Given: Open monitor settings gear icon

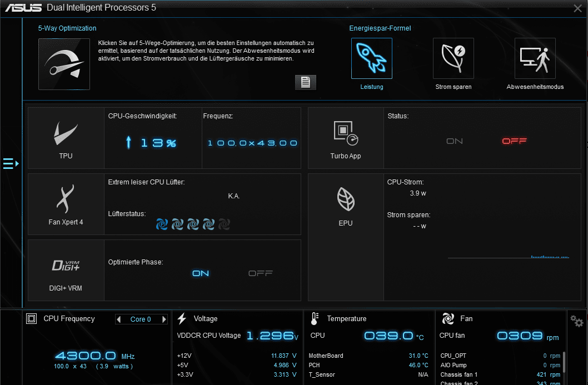Looking at the screenshot, I should tap(577, 321).
